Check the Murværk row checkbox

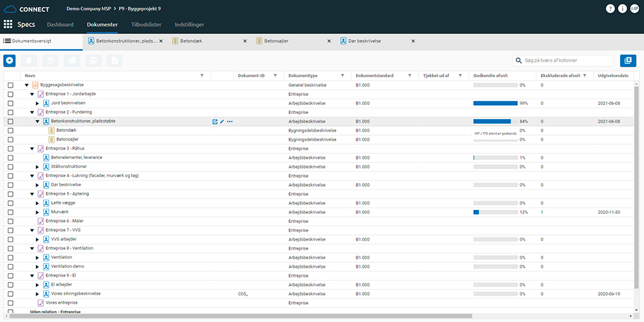coord(10,212)
